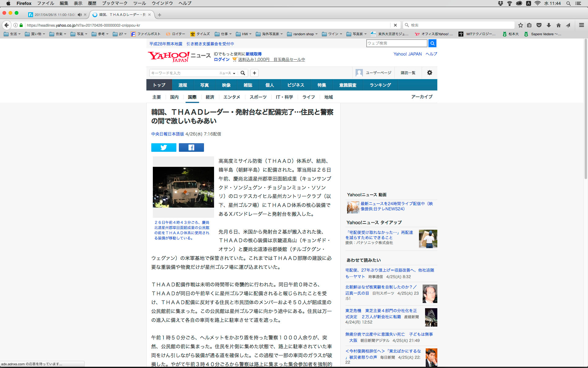Open the ブックマーク menu in menu bar
Image resolution: width=588 pixels, height=368 pixels.
pyautogui.click(x=115, y=3)
